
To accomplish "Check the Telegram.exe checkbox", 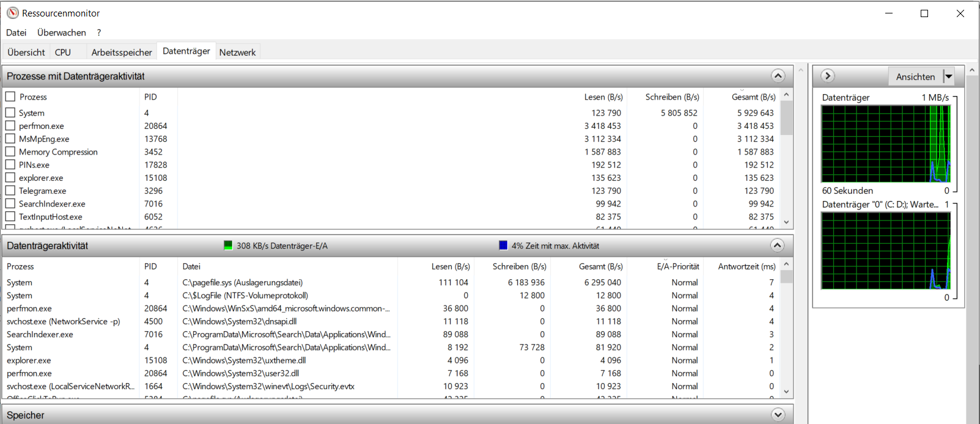I will 10,190.
